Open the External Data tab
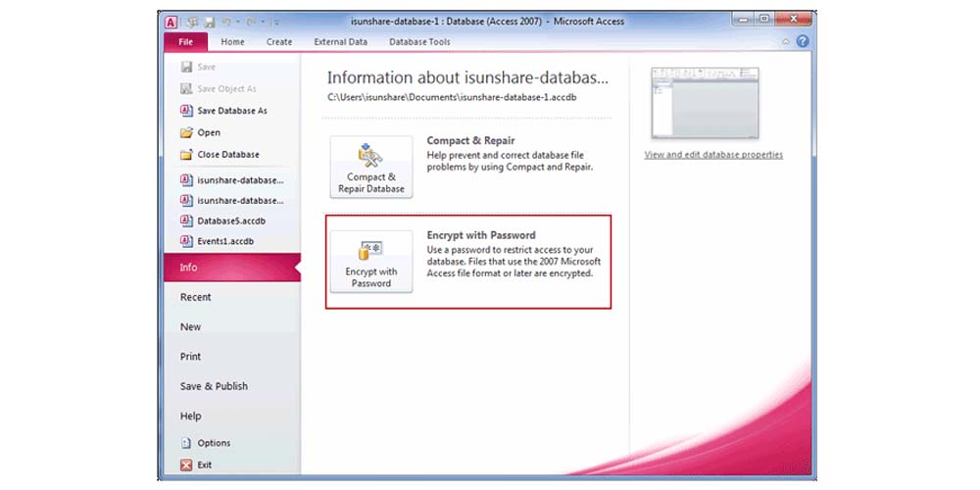Image resolution: width=980 pixels, height=490 pixels. [341, 42]
